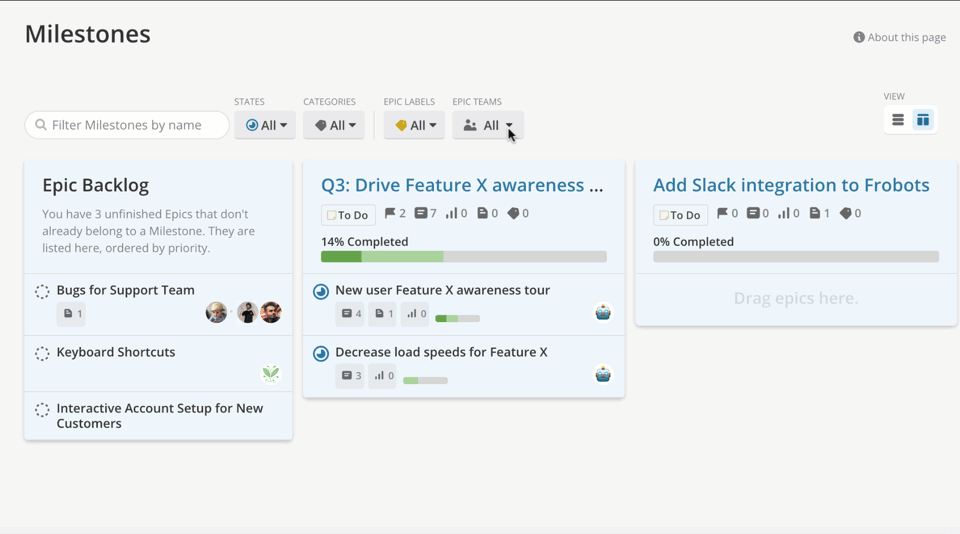Click the Drag epics here drop area

(796, 298)
